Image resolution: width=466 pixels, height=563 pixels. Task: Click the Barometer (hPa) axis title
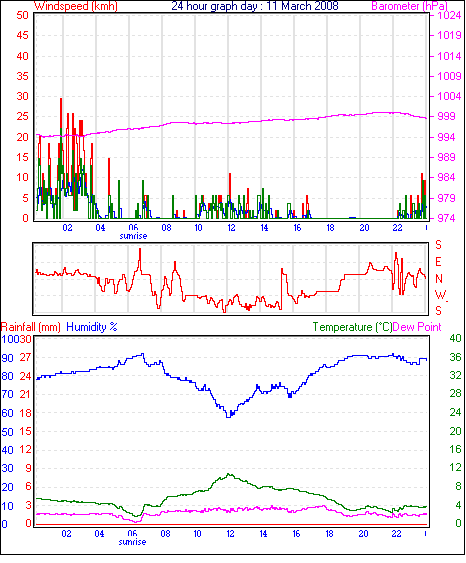tap(410, 6)
